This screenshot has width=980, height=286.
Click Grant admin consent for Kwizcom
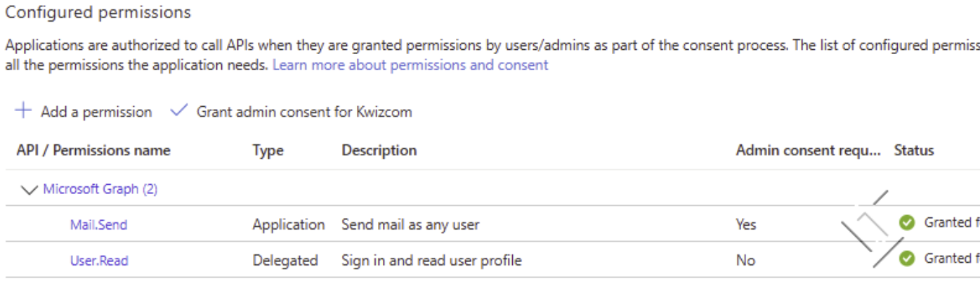(292, 112)
